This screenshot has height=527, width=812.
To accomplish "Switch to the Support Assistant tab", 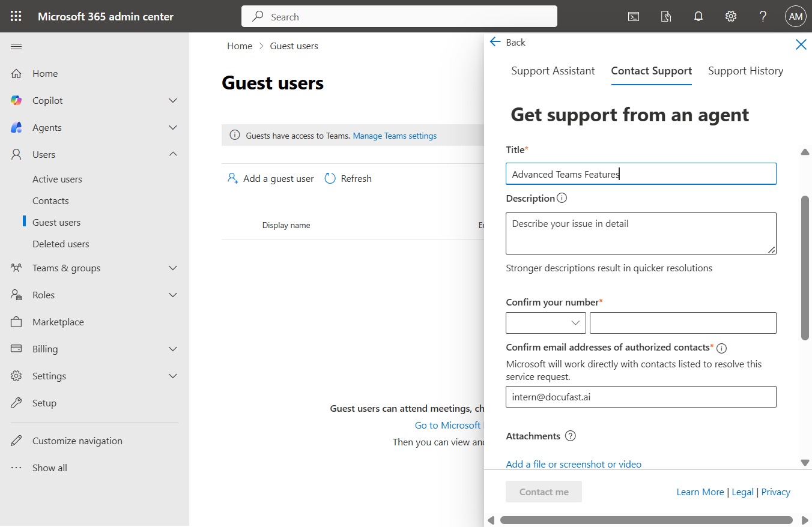I will coord(553,71).
